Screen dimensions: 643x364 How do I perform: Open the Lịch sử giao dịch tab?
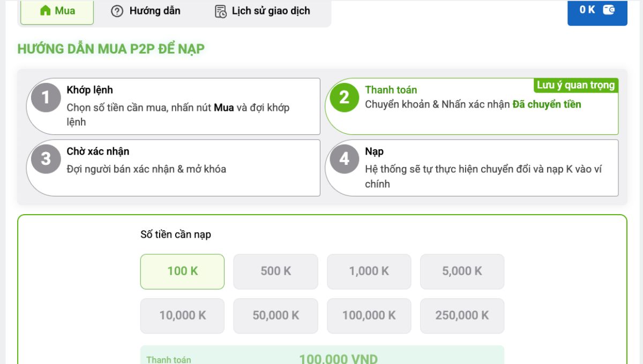coord(263,11)
